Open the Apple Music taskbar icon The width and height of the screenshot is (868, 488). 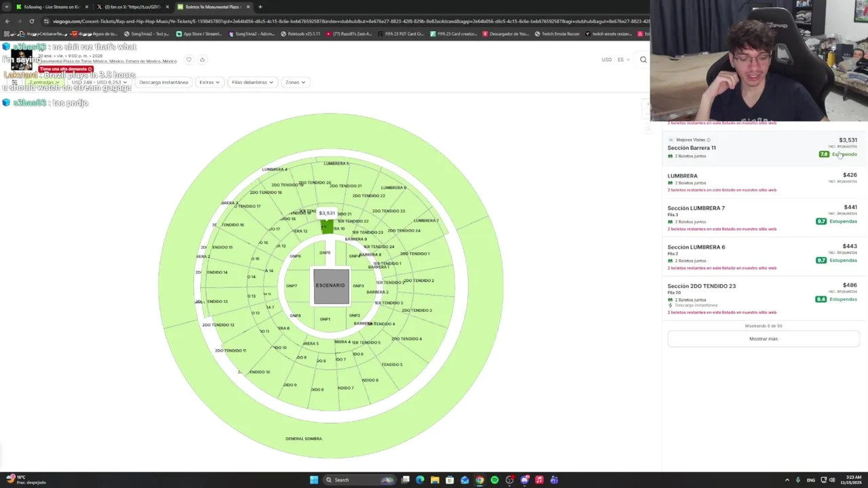pyautogui.click(x=539, y=480)
